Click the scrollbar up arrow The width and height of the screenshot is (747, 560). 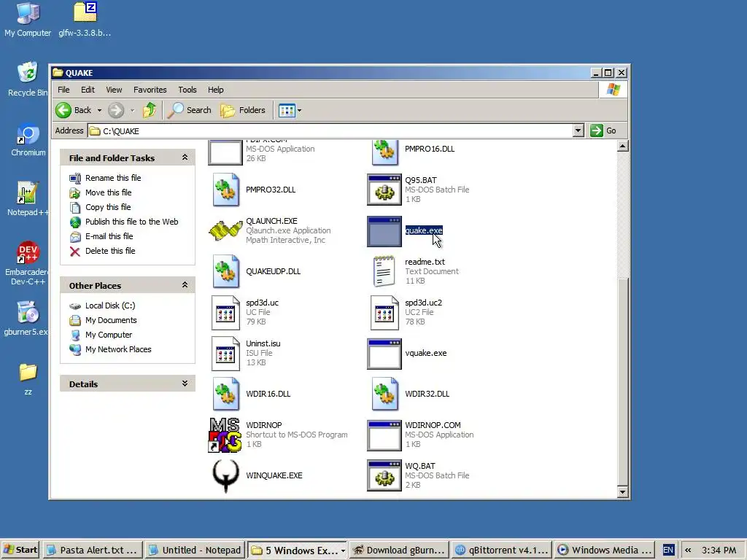click(x=623, y=146)
